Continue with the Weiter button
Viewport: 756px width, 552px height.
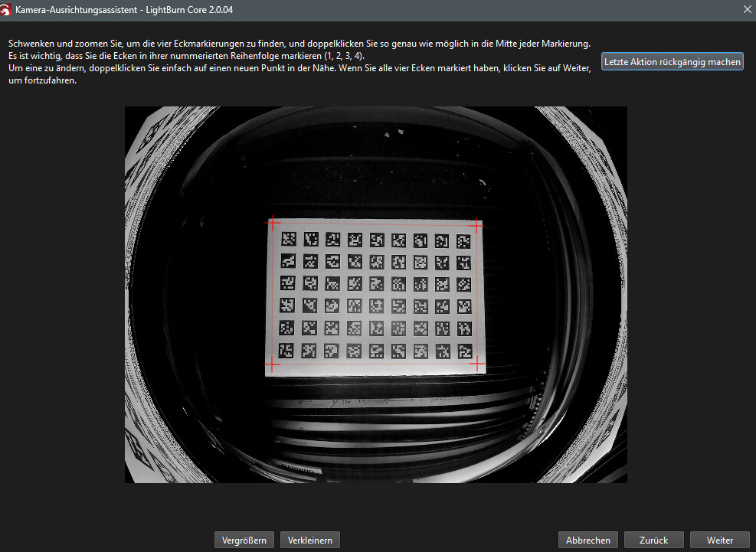point(720,540)
